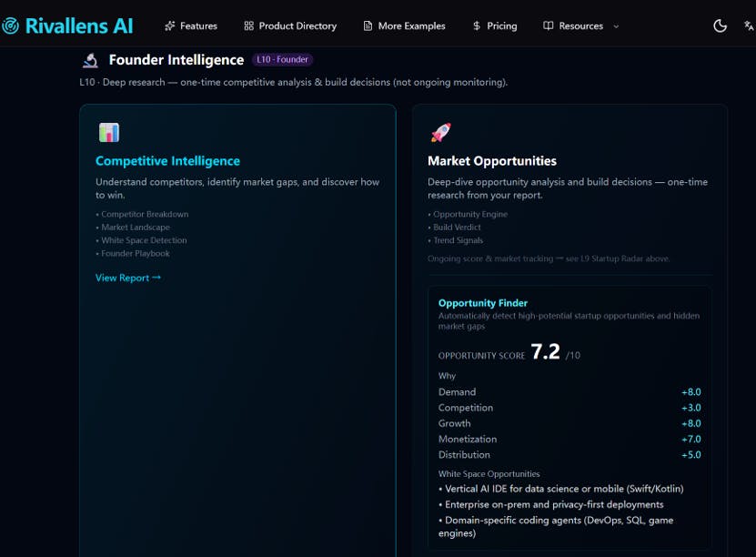Toggle dark mode with the moon icon
The image size is (756, 557).
(720, 26)
